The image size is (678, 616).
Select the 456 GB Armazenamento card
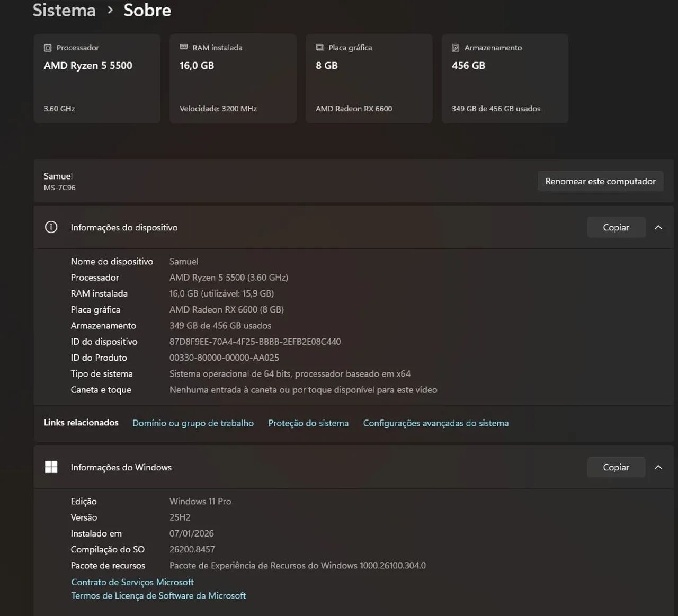point(505,78)
